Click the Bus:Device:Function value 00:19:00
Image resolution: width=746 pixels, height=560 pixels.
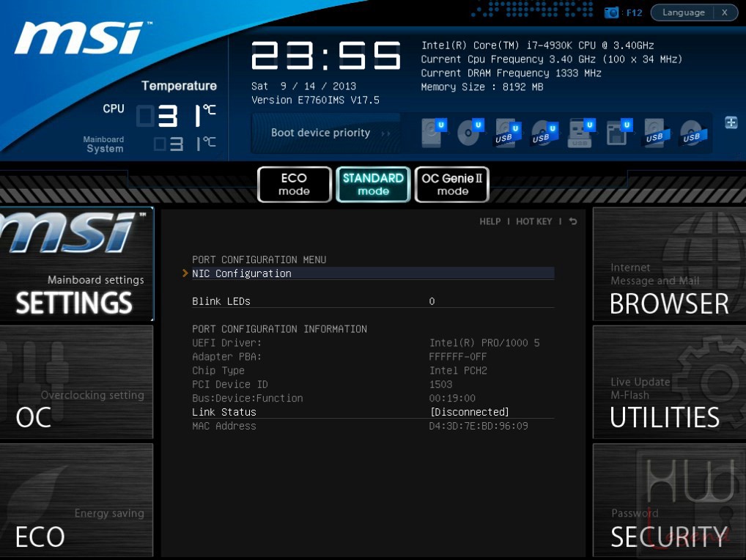click(452, 398)
